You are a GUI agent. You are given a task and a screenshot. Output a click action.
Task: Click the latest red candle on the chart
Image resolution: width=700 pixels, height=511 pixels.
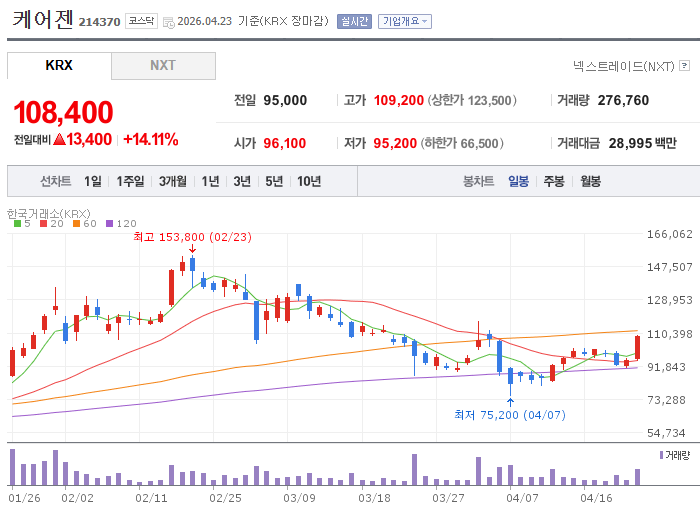tap(638, 348)
